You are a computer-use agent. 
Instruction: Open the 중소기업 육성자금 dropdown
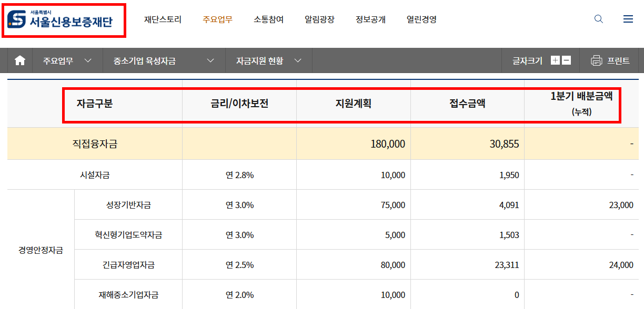pos(164,60)
